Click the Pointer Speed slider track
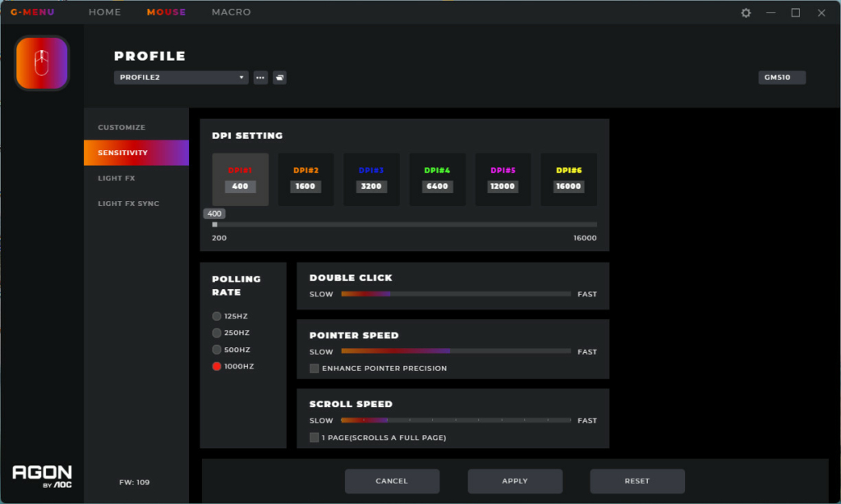 (x=456, y=351)
